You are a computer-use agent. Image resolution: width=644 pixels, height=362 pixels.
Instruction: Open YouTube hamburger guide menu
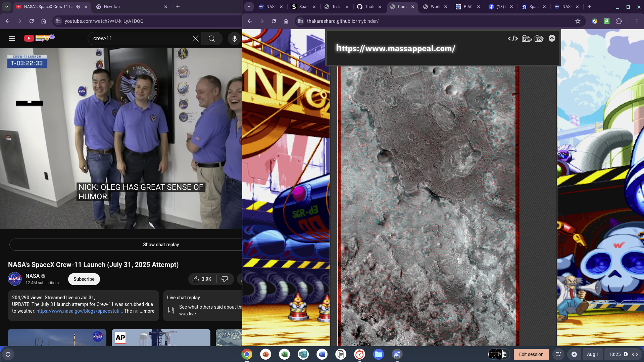[12, 39]
